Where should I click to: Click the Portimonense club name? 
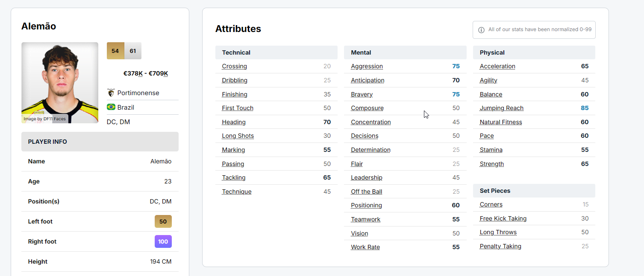tap(138, 93)
